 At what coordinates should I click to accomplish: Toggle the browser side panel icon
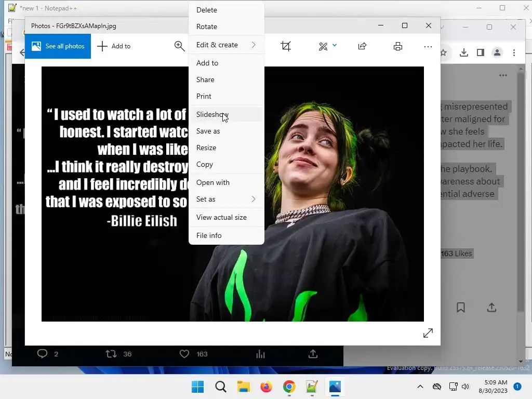point(480,52)
